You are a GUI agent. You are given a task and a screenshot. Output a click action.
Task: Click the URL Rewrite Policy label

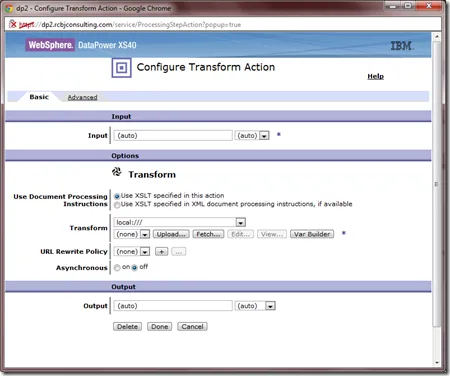coord(74,252)
